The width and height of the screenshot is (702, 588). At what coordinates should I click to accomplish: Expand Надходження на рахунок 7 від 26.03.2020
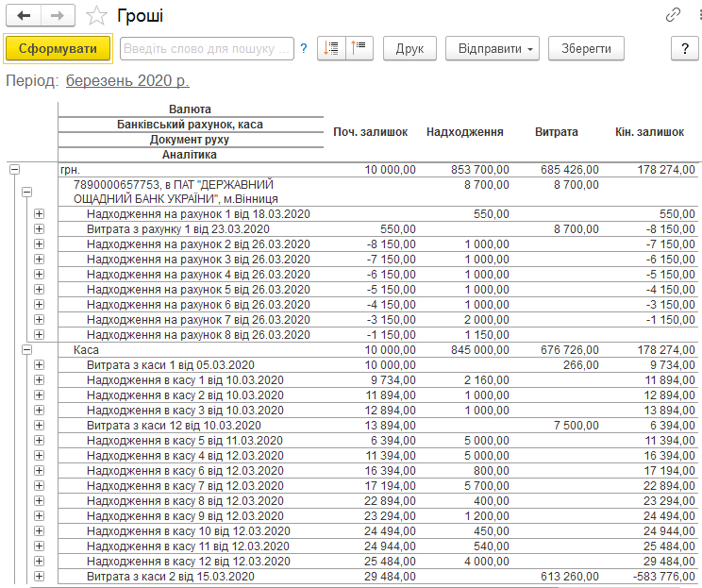tap(40, 319)
